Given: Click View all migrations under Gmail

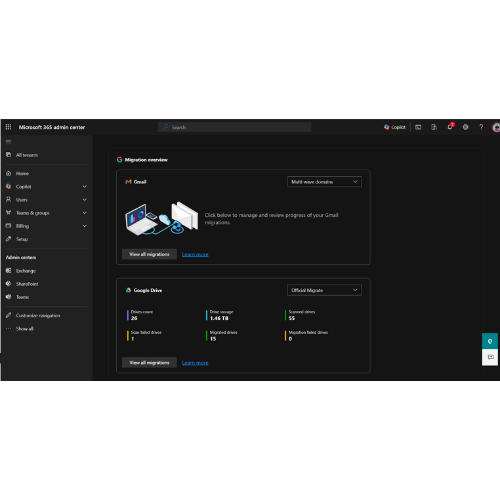Looking at the screenshot, I should point(149,254).
